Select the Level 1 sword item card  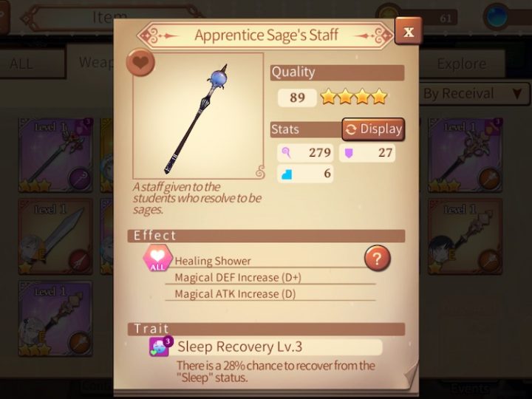[55, 236]
